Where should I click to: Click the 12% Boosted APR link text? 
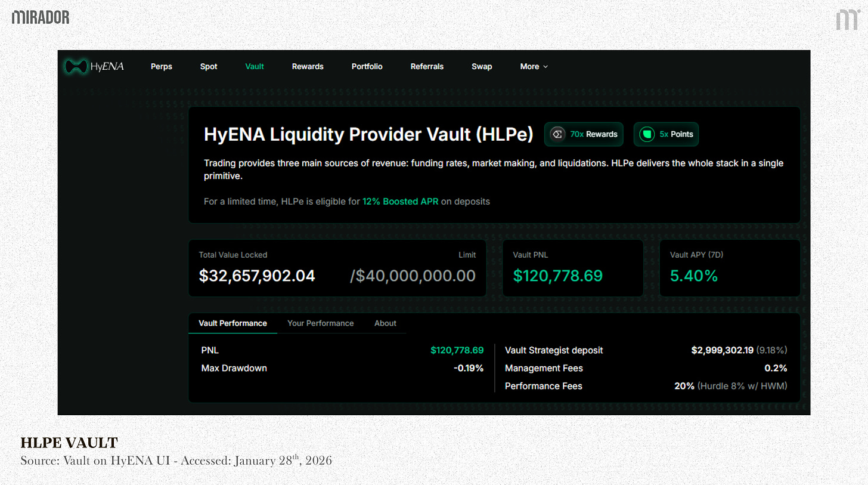click(400, 202)
